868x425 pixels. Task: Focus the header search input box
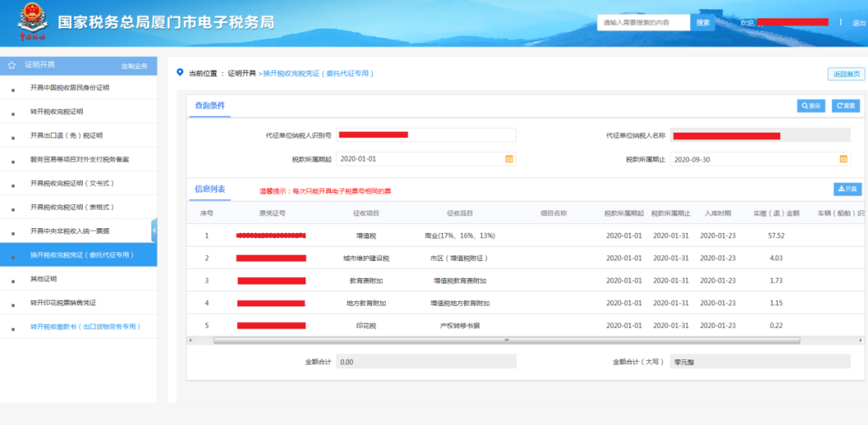643,22
